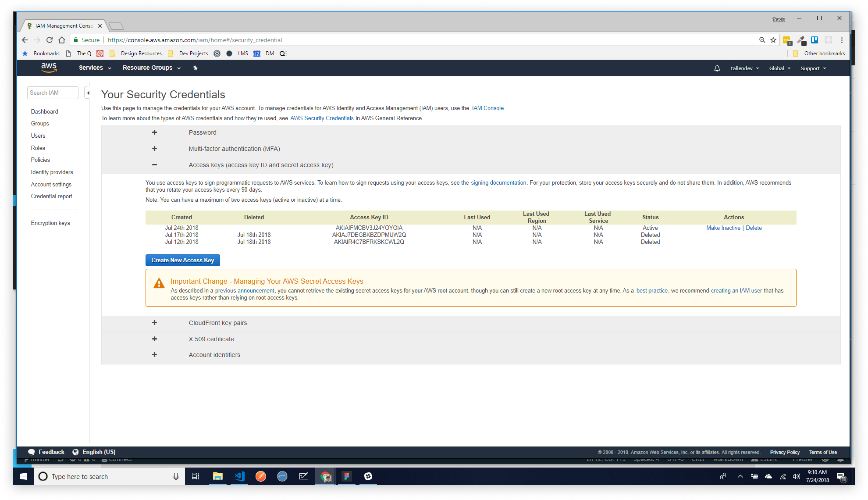The height and width of the screenshot is (500, 868).
Task: Click the Create New Access Key button
Action: [182, 260]
